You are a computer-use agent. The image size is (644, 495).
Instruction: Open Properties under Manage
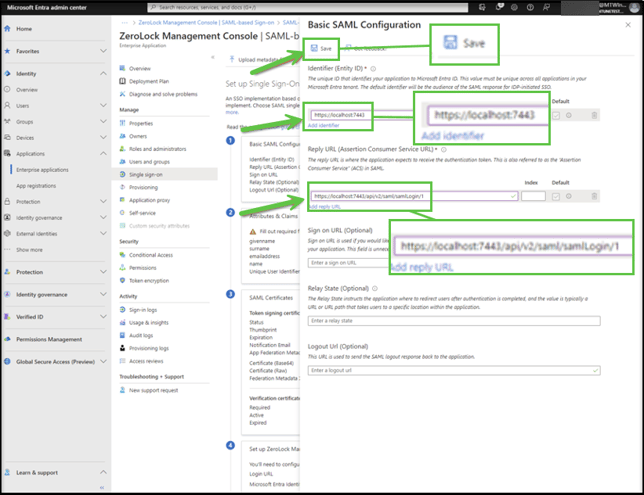(141, 123)
